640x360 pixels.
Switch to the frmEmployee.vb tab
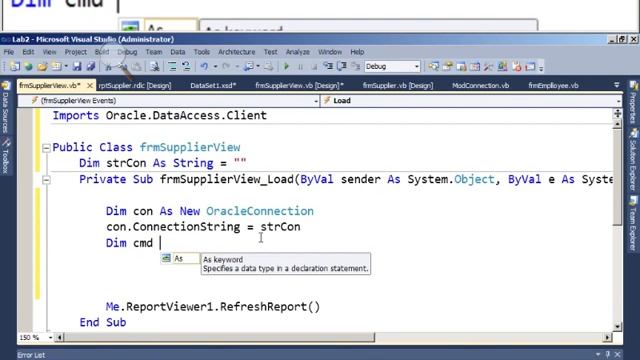pos(553,85)
